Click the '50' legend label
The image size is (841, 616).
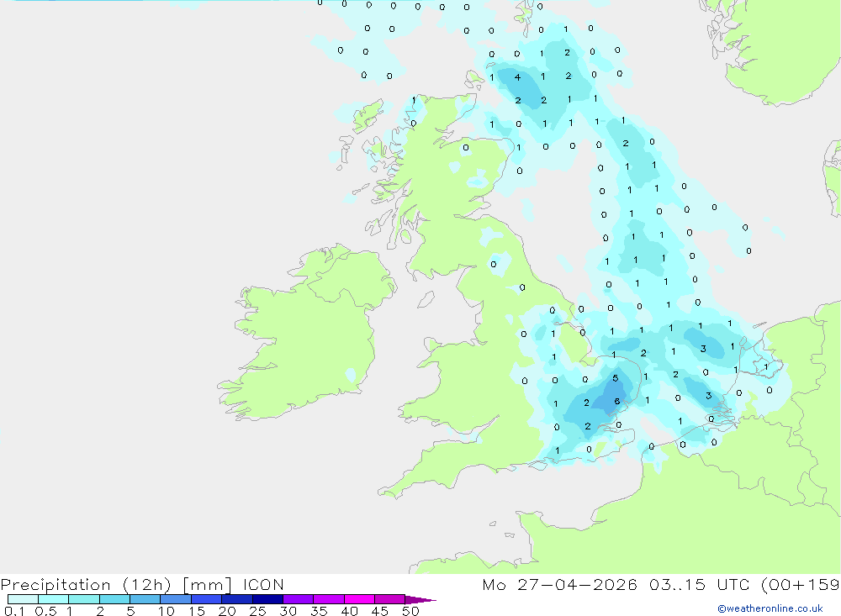410,611
